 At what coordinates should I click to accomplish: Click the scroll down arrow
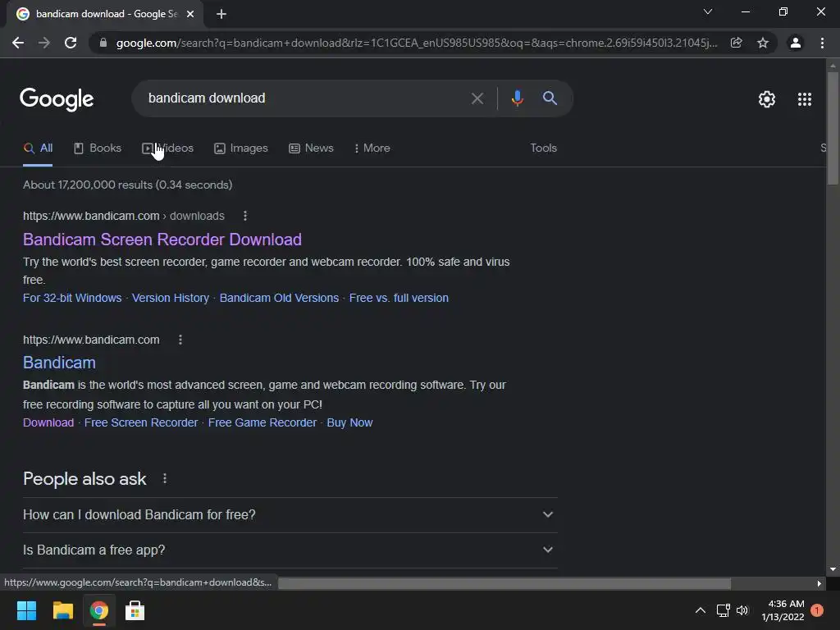833,569
